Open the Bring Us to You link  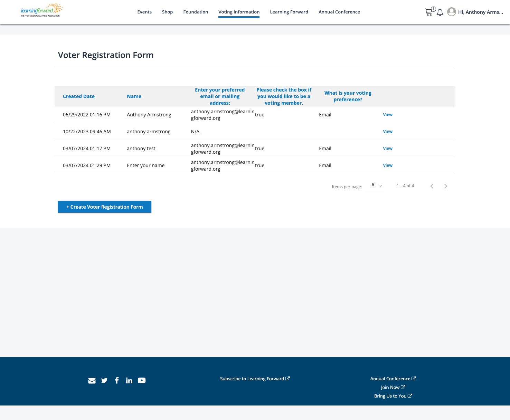tap(393, 396)
